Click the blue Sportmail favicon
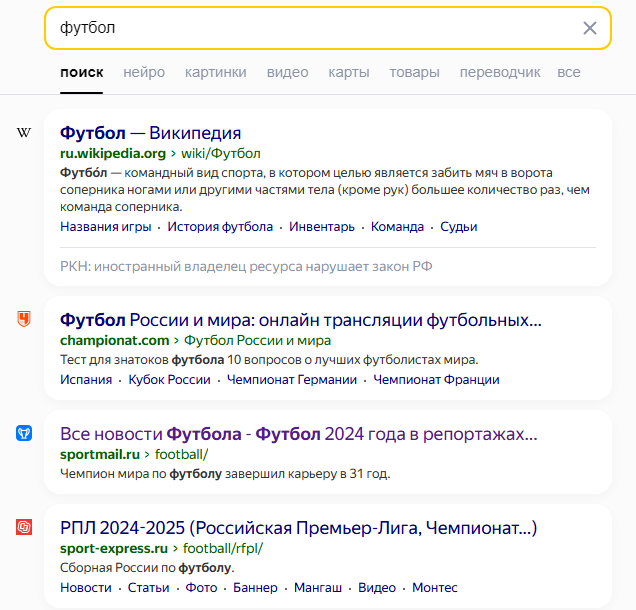The width and height of the screenshot is (636, 610). (24, 433)
